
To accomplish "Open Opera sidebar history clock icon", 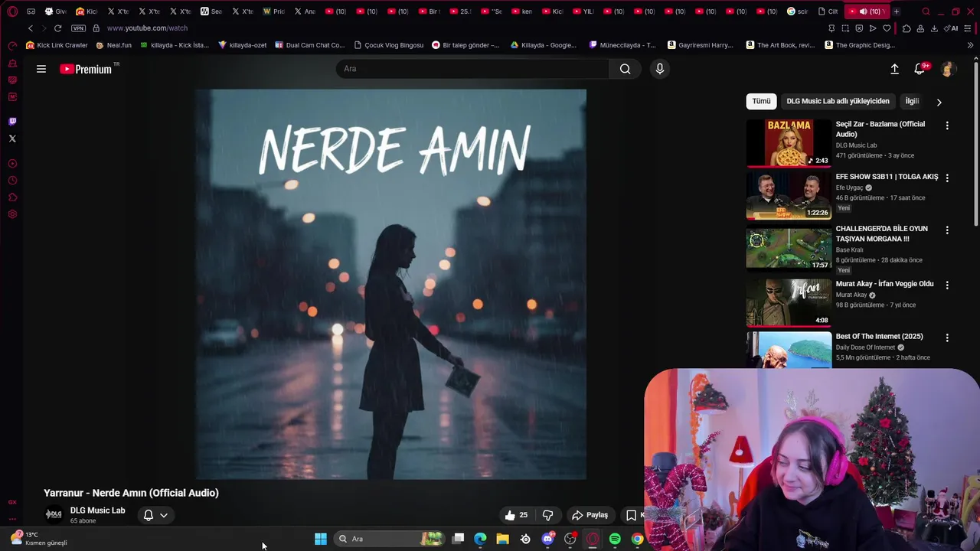I will click(12, 181).
